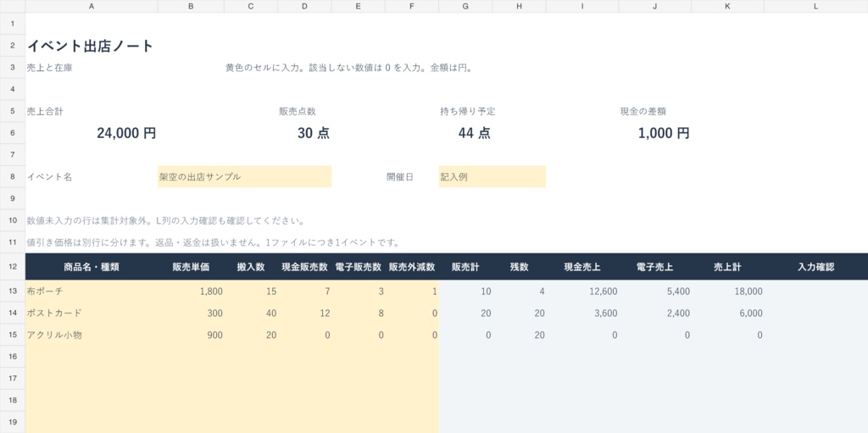Screen dimensions: 868x433
Task: Click the 搬入数 cell '40' for ポストカード
Action: [x=251, y=313]
